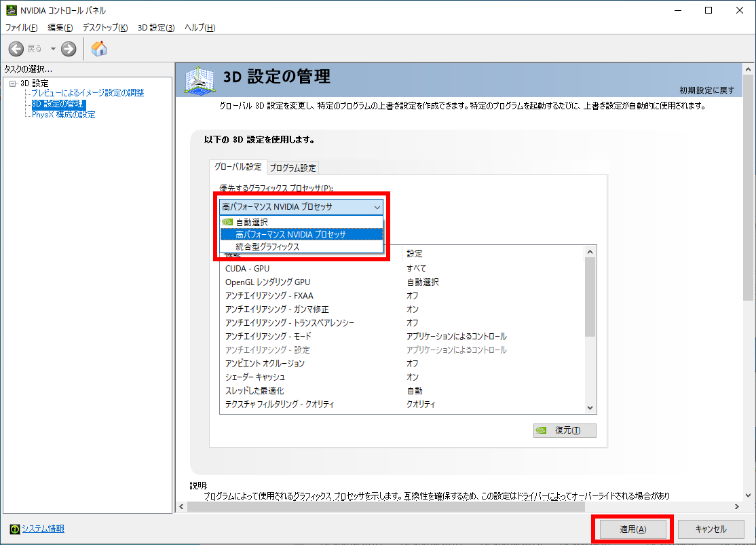756x545 pixels.
Task: Click the NVIDIA app icon in title bar
Action: coord(11,10)
